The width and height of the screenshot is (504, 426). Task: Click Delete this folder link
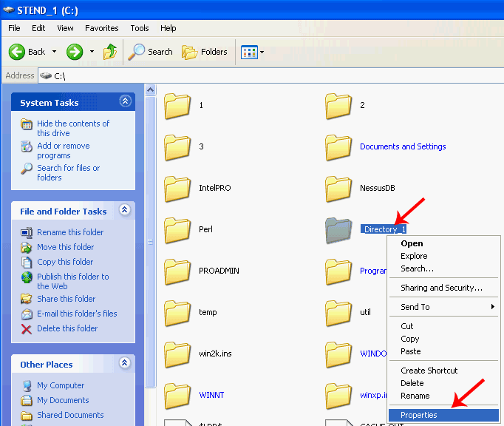coord(67,328)
